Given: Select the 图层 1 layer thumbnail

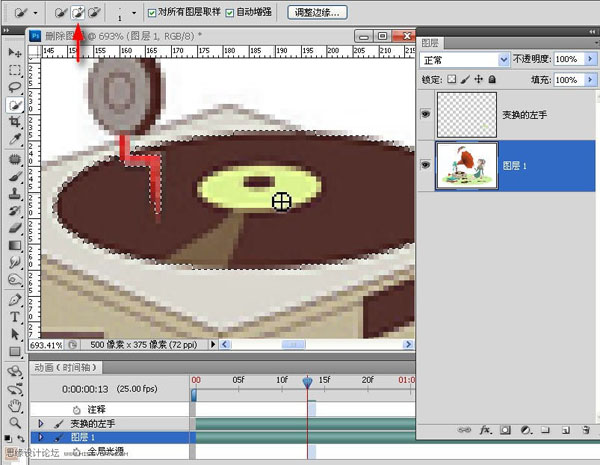Looking at the screenshot, I should point(468,165).
